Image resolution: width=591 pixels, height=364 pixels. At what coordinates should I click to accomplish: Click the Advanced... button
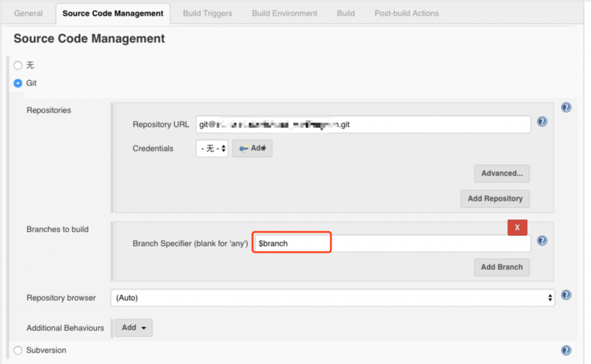(x=502, y=173)
